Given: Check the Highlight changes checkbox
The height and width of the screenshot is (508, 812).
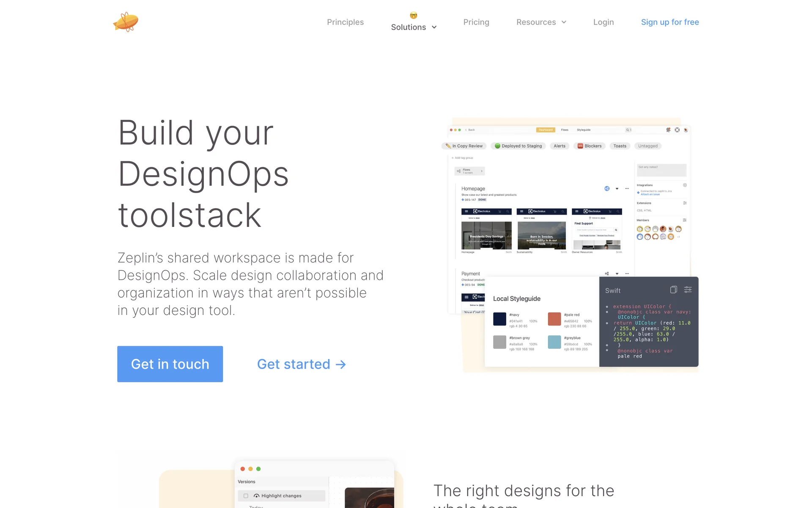Looking at the screenshot, I should click(x=246, y=496).
